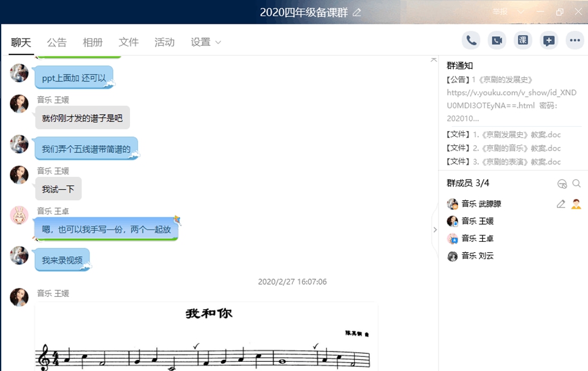Click sender name 音乐 王媛 above '我试一下'
The width and height of the screenshot is (588, 371).
click(53, 171)
